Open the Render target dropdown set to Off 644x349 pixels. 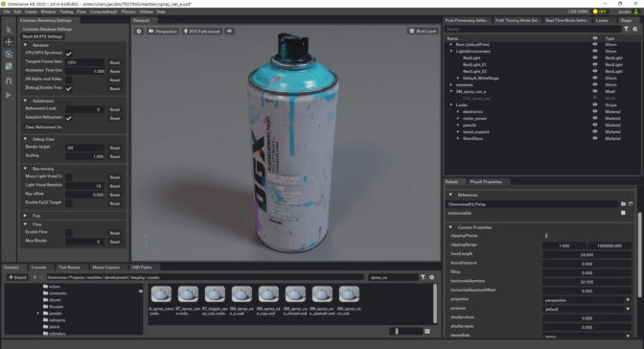85,148
